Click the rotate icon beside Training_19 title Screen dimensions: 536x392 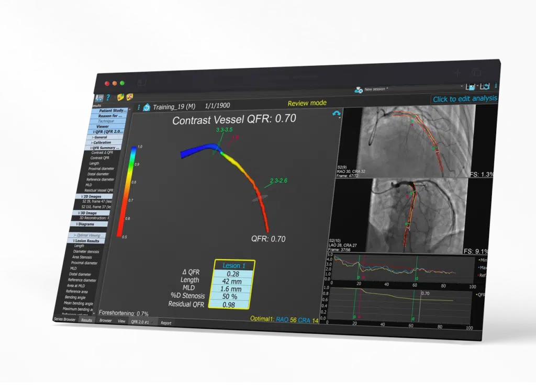point(147,107)
